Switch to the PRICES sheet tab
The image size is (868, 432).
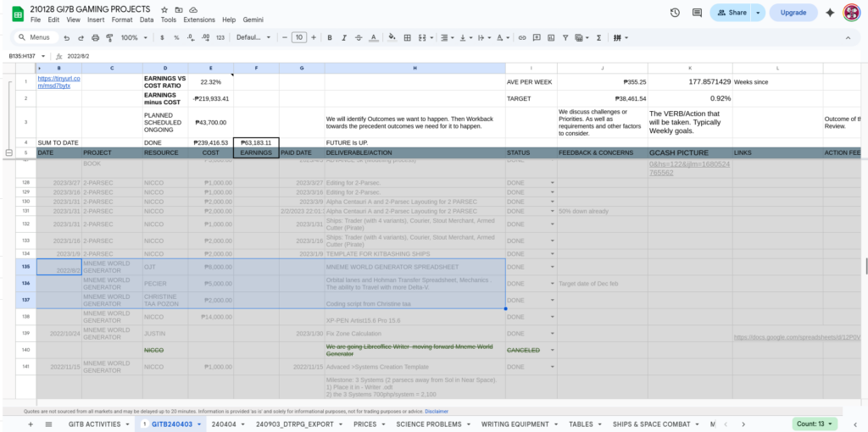coord(368,424)
